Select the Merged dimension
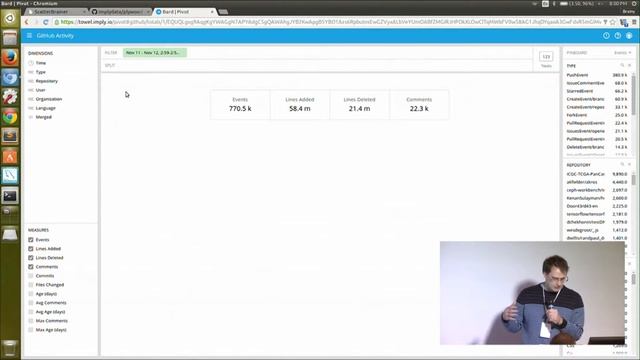Image resolution: width=640 pixels, height=360 pixels. point(43,117)
